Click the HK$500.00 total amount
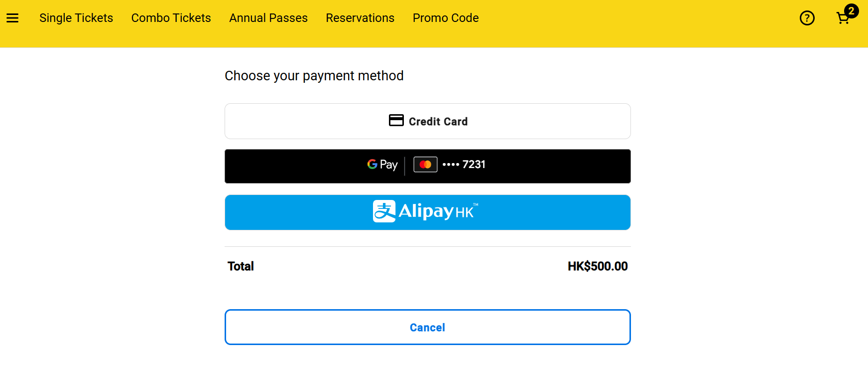The height and width of the screenshot is (367, 868). (598, 266)
